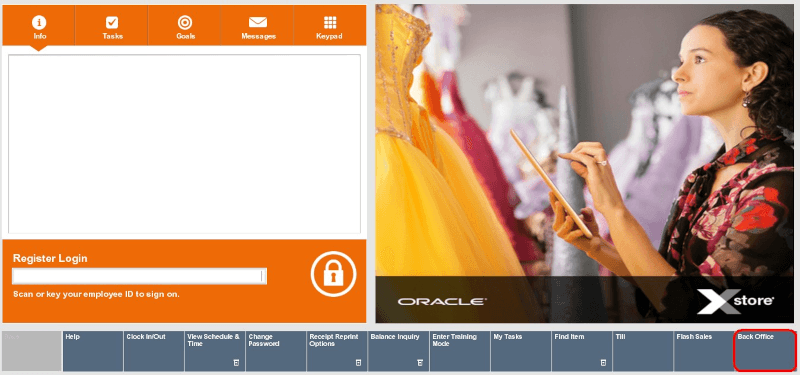Focus the Register Login employee ID field
The height and width of the screenshot is (375, 800).
[139, 276]
